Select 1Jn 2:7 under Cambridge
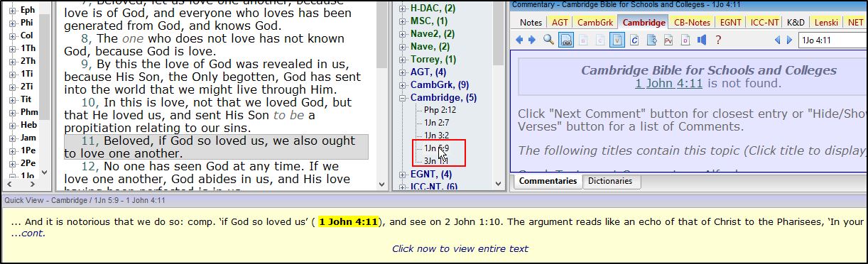 pos(438,123)
